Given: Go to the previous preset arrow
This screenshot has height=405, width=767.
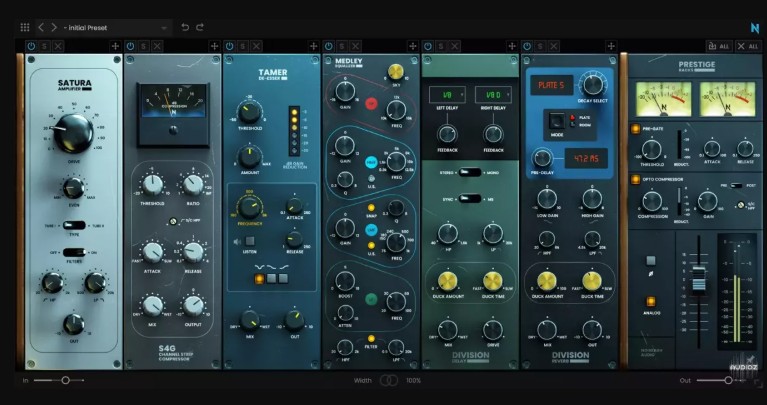Looking at the screenshot, I should click(42, 27).
